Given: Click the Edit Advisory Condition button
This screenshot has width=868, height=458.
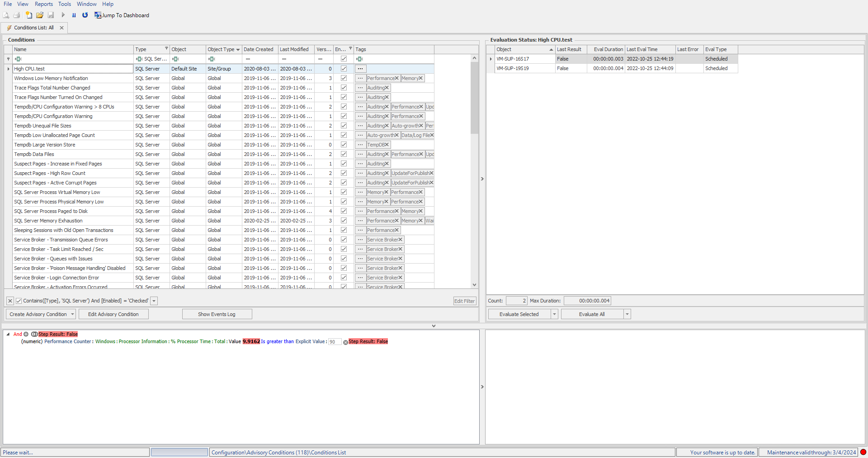Looking at the screenshot, I should click(113, 314).
